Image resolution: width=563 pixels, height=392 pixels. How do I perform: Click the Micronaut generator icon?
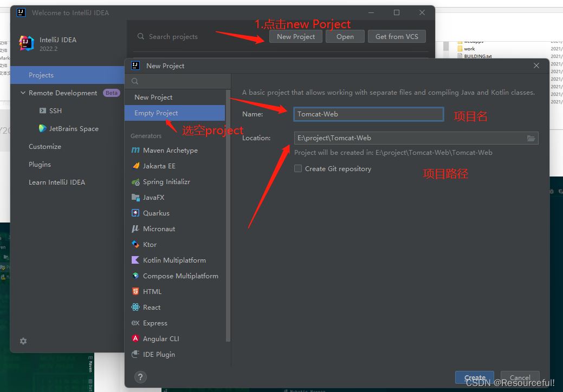click(x=135, y=229)
